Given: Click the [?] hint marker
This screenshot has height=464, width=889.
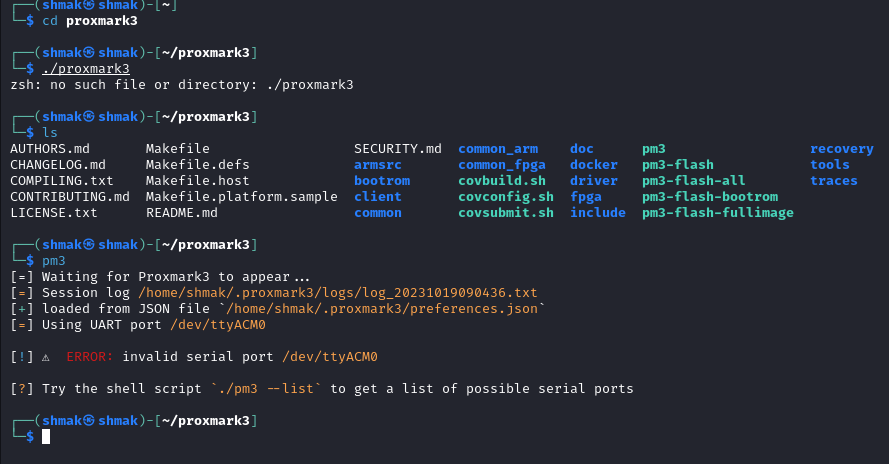Looking at the screenshot, I should pos(22,389).
